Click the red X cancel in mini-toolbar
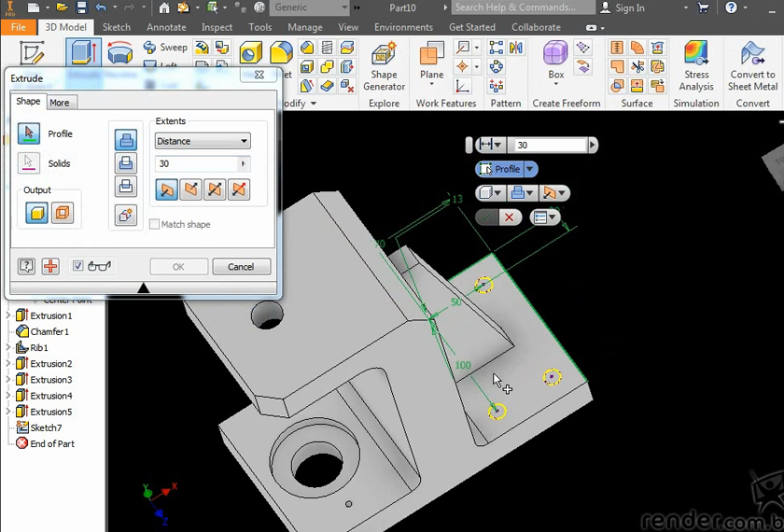 click(509, 217)
